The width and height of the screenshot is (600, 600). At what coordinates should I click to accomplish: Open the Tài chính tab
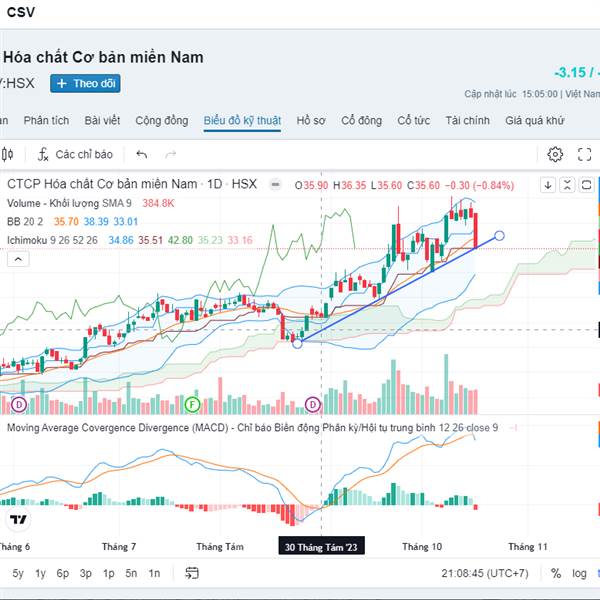point(467,121)
